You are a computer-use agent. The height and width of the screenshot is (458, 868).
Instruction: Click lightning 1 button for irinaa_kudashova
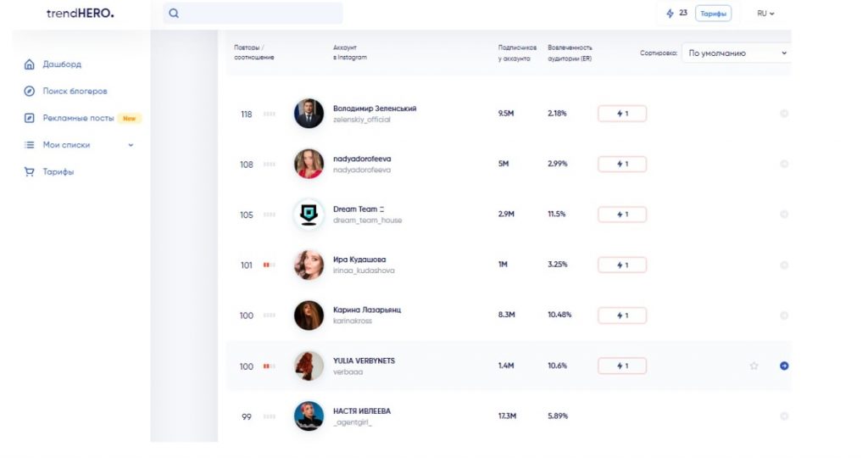[x=622, y=265]
